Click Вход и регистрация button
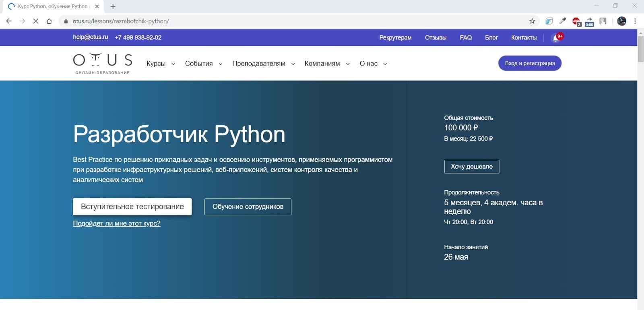Image resolution: width=644 pixels, height=310 pixels. click(x=530, y=63)
